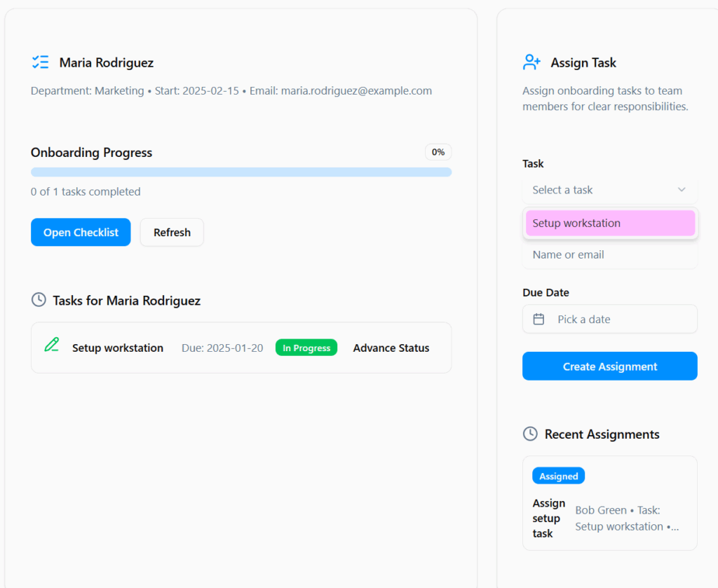Click the calendar icon in Due Date field
This screenshot has width=718, height=588.
click(x=538, y=319)
